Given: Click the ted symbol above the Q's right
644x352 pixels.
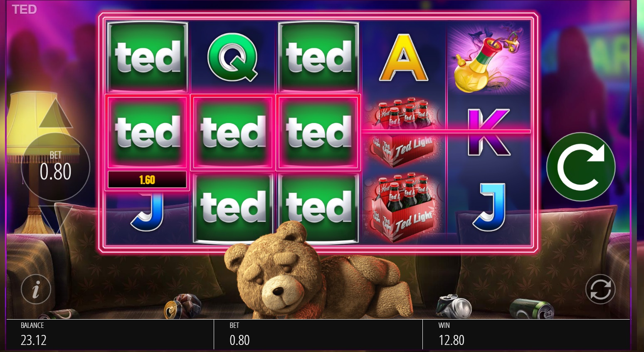Looking at the screenshot, I should tap(318, 57).
